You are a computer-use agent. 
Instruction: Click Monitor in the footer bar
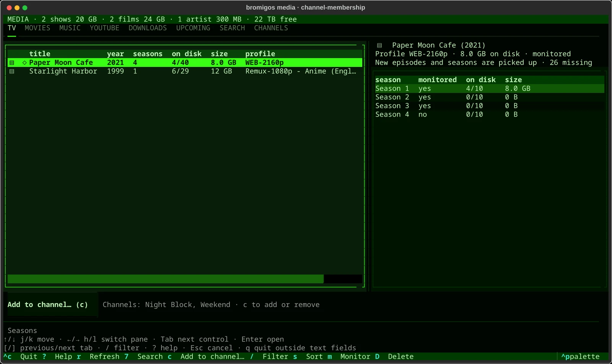pyautogui.click(x=355, y=357)
